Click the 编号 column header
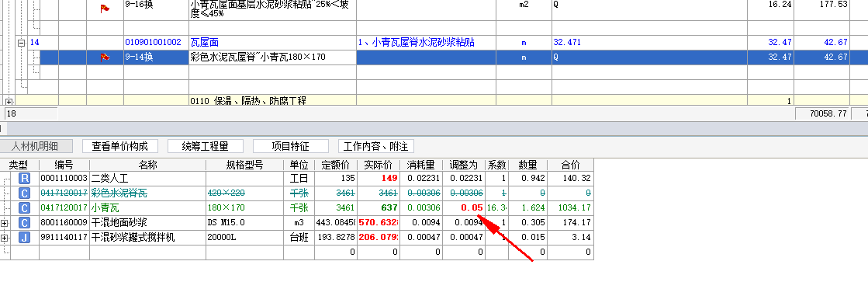Image resolution: width=868 pixels, height=296 pixels. click(x=64, y=165)
